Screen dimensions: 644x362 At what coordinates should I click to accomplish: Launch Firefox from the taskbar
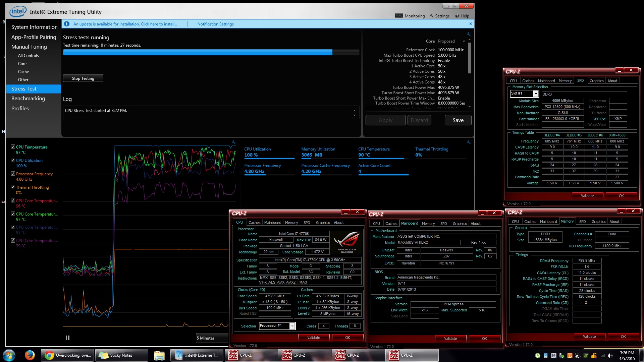(30, 355)
